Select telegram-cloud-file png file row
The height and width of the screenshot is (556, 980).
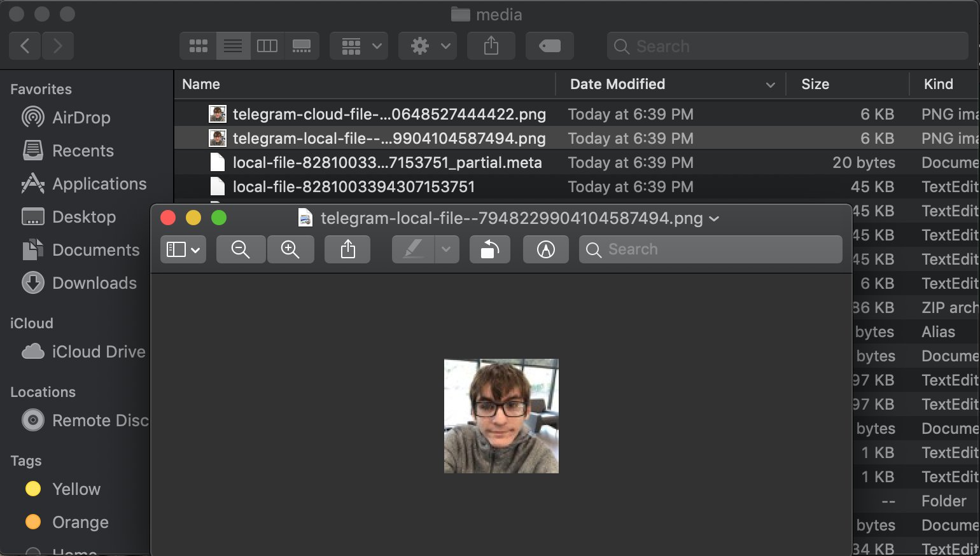(x=577, y=115)
